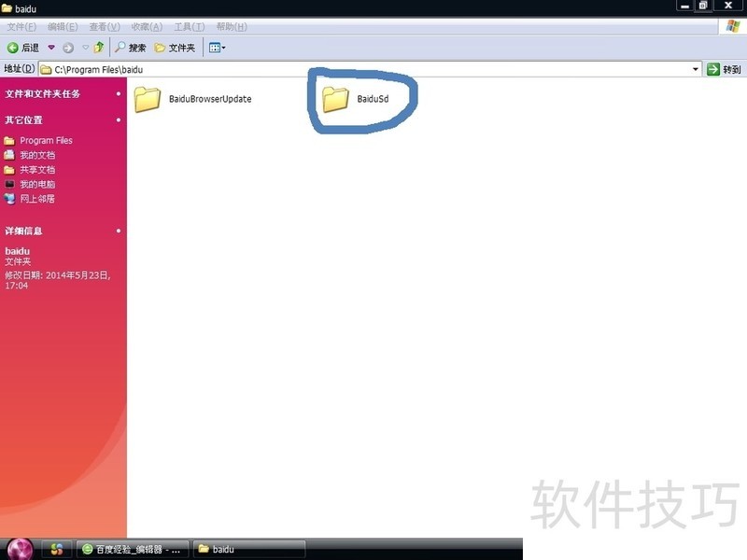The width and height of the screenshot is (747, 560).
Task: Click the baidu taskbar window button
Action: [249, 549]
